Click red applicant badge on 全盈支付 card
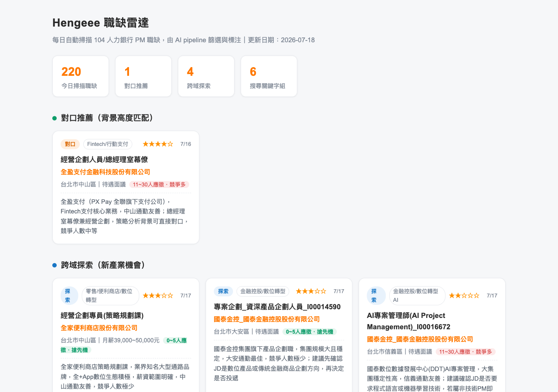Viewport: 558px width, 392px height. point(159,185)
